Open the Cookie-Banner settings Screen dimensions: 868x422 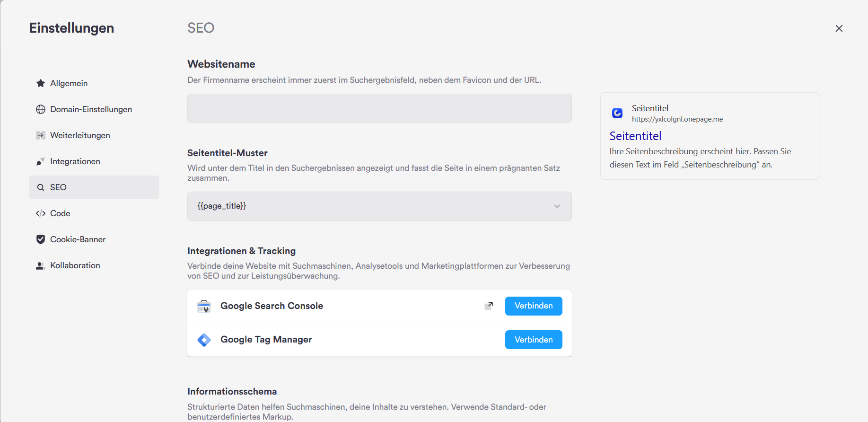[x=94, y=239]
